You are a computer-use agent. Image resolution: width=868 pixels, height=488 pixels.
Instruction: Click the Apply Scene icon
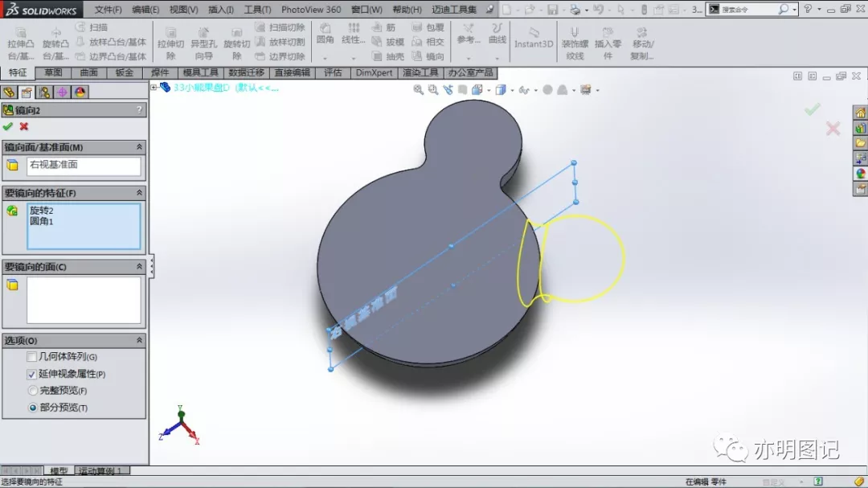point(563,90)
